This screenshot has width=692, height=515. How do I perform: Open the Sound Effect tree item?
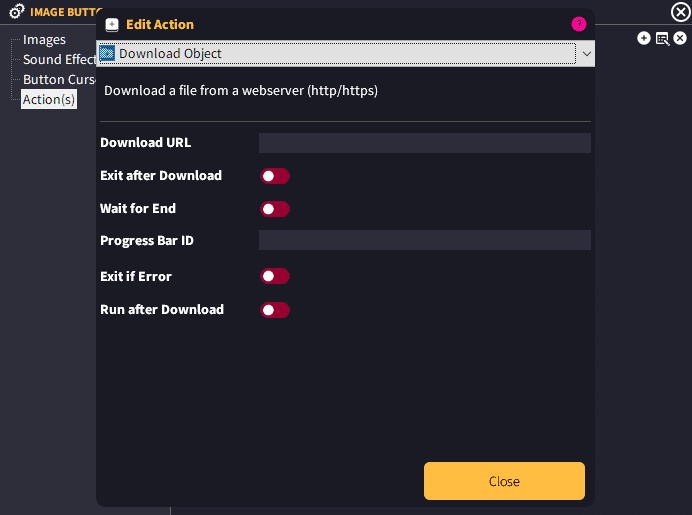click(60, 60)
